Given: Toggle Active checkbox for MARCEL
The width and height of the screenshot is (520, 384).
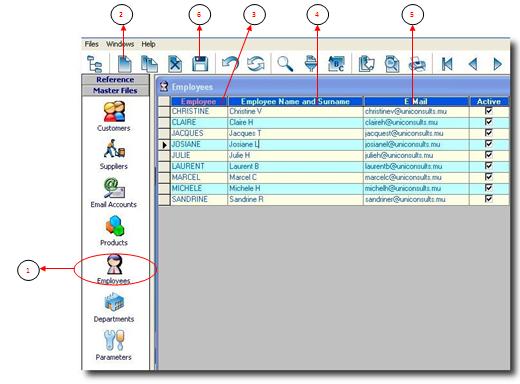Looking at the screenshot, I should pos(489,177).
